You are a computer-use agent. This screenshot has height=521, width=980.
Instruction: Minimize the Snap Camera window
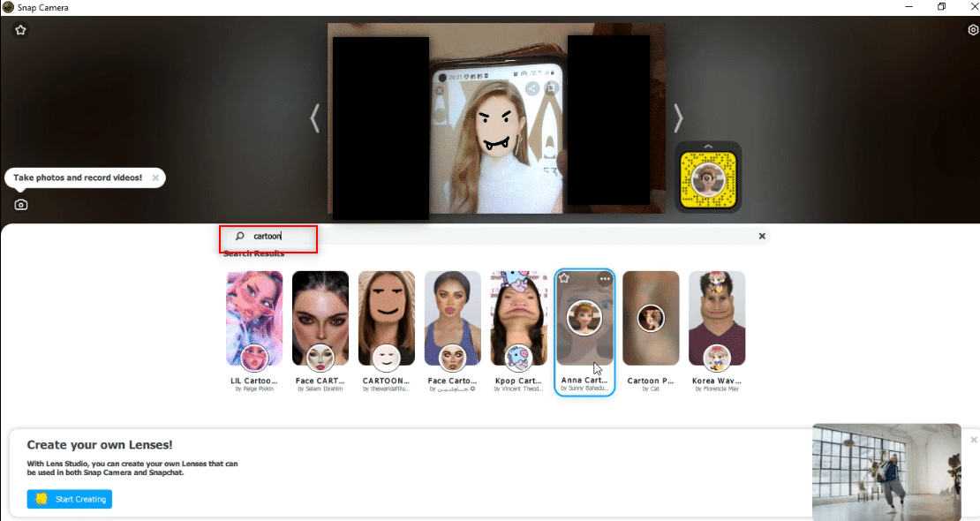coord(908,7)
